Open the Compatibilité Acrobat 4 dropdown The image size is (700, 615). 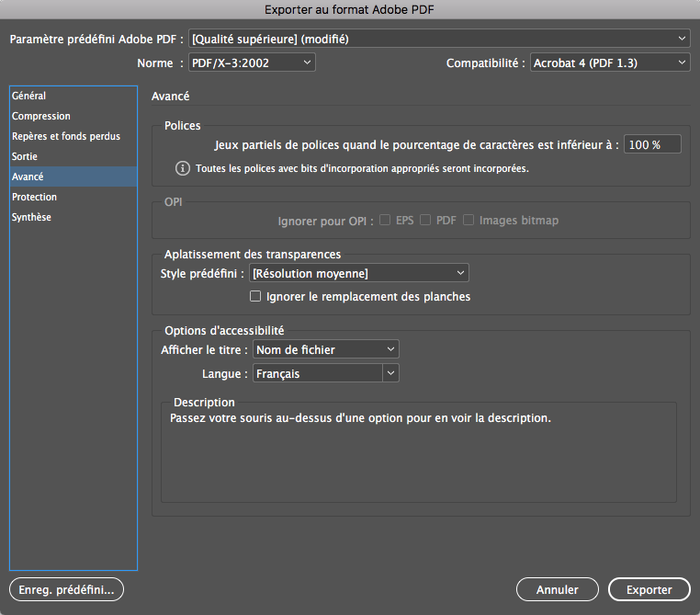pos(610,63)
